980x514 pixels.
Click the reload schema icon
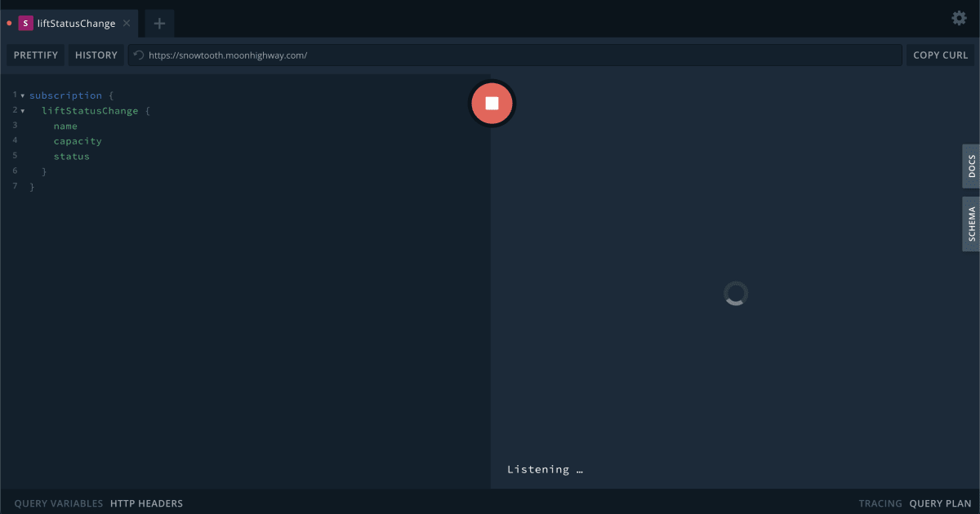pos(139,55)
